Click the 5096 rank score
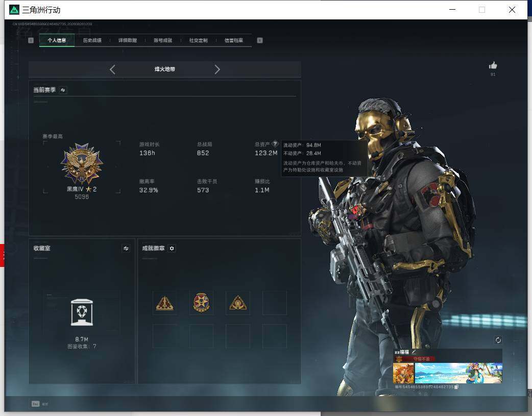Screen dimensions: 532x416 pos(82,197)
